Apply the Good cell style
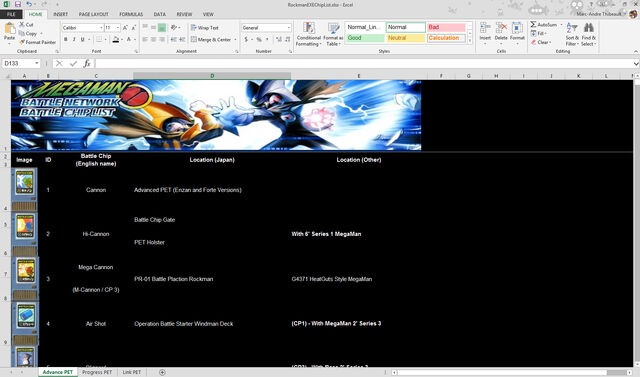 coord(365,38)
